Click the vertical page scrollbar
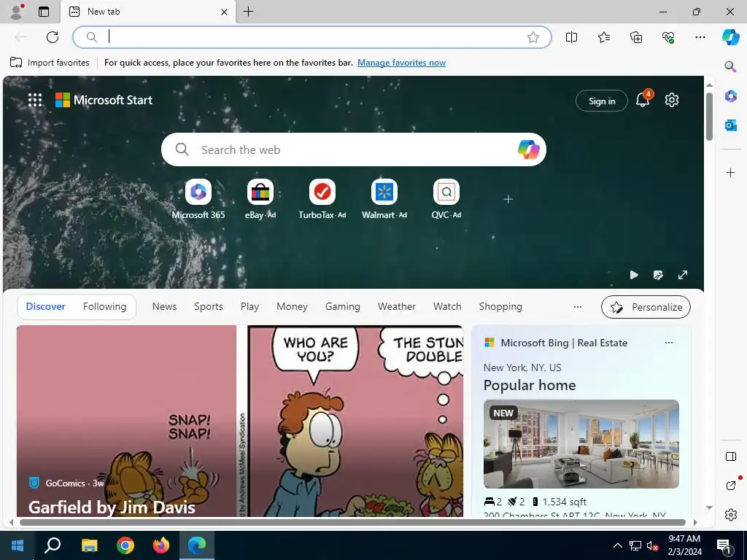The image size is (747, 560). tap(709, 117)
